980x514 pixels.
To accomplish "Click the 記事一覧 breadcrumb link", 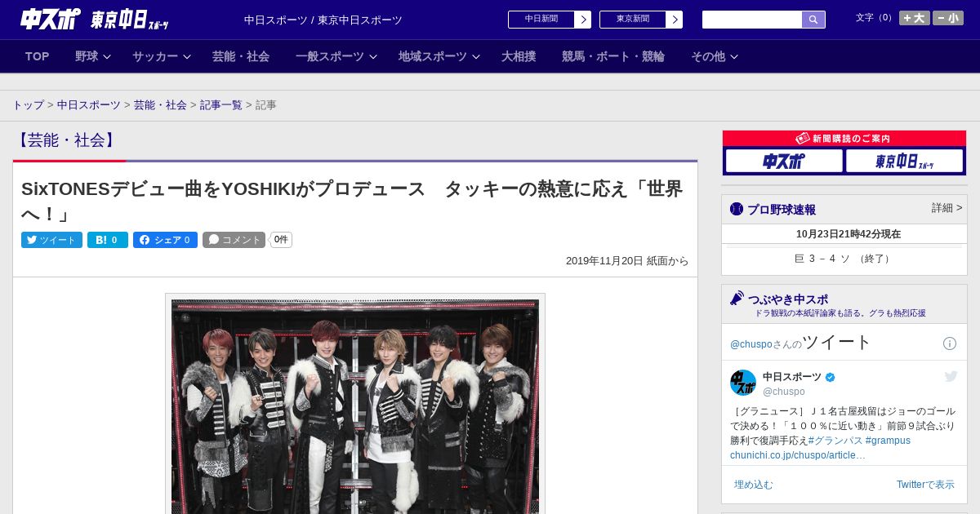I will (221, 105).
